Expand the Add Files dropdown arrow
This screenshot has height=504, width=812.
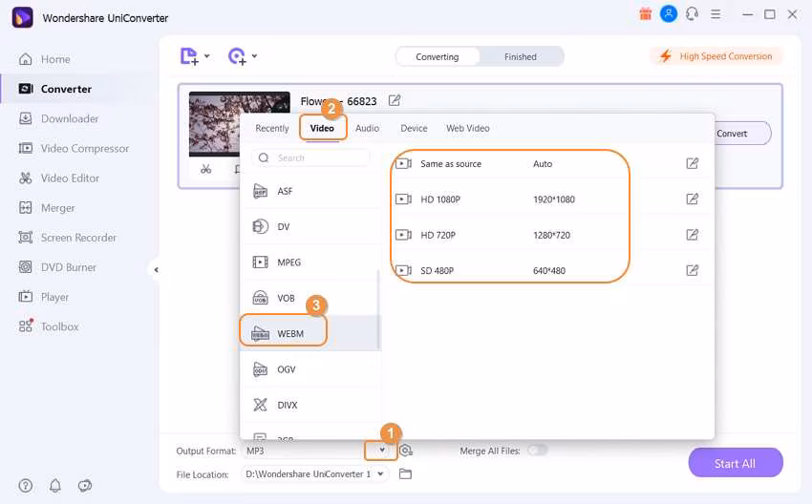[206, 56]
